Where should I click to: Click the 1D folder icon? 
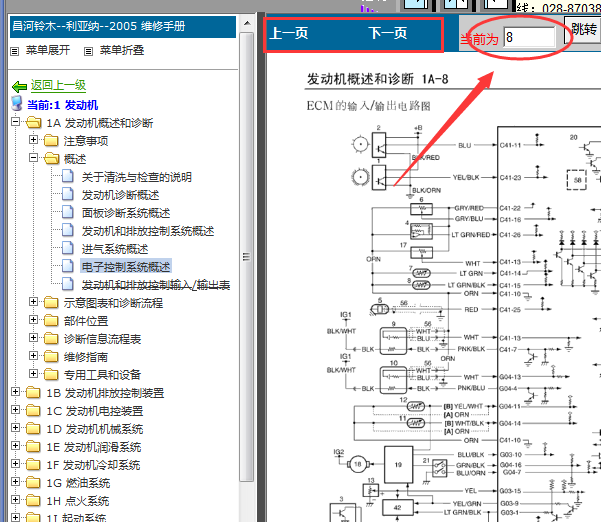[34, 429]
